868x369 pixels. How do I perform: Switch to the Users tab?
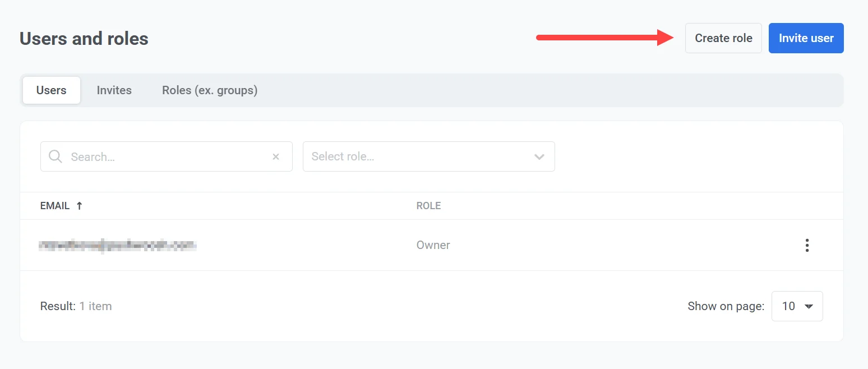click(x=52, y=90)
